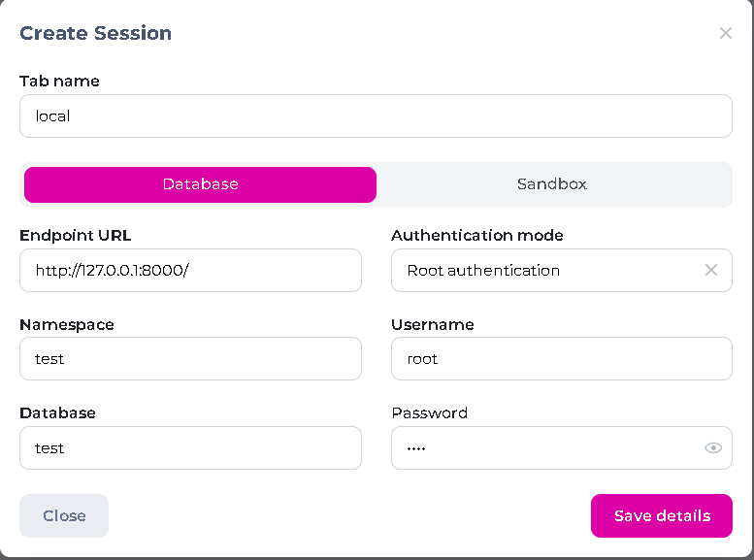Click the Endpoint URL label

click(75, 236)
